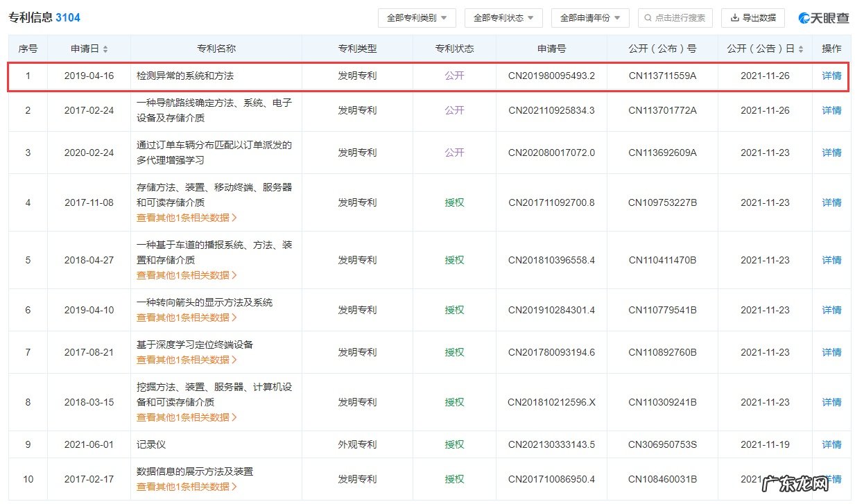This screenshot has height=504, width=855.
Task: Open 详情 for 检测异常的系统和方法
Action: point(831,76)
